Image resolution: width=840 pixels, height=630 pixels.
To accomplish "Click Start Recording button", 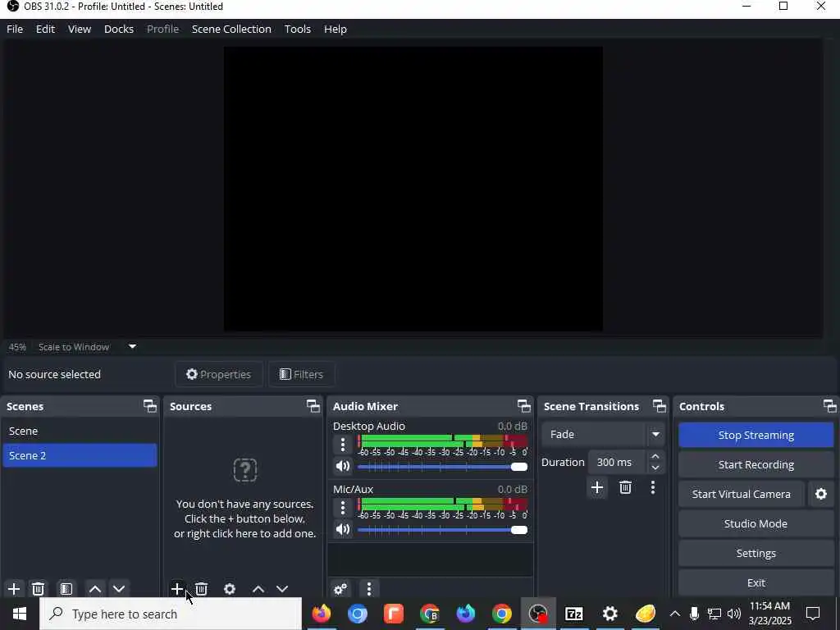I will (756, 464).
